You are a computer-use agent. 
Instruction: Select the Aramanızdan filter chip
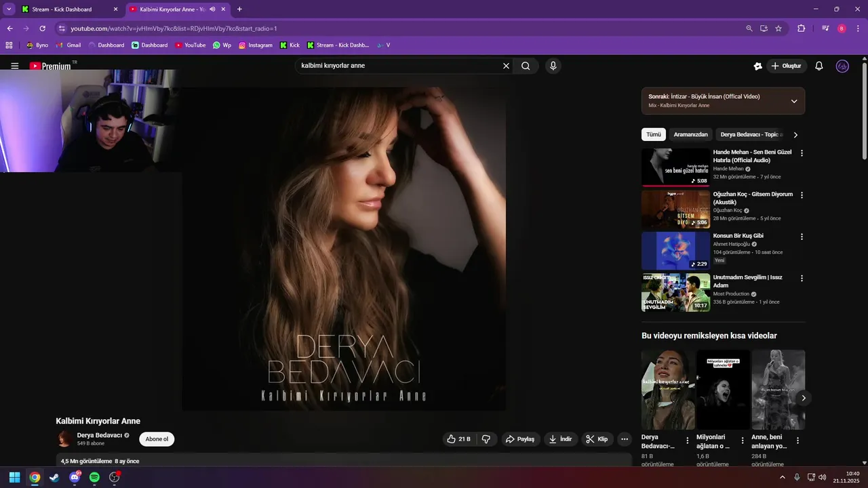click(x=690, y=135)
